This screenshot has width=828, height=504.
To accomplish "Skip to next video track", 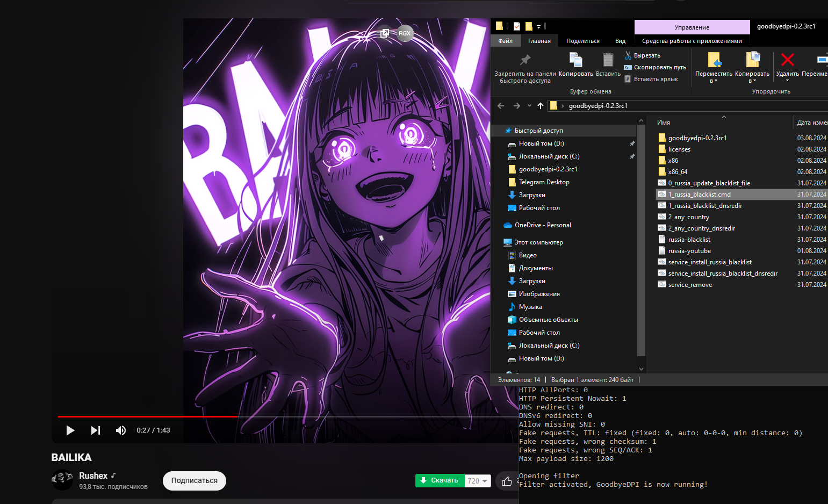I will click(96, 430).
